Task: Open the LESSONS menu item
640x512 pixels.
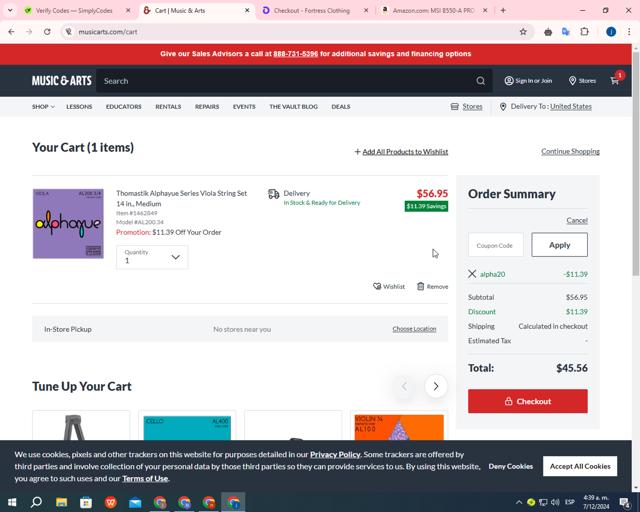Action: point(79,107)
